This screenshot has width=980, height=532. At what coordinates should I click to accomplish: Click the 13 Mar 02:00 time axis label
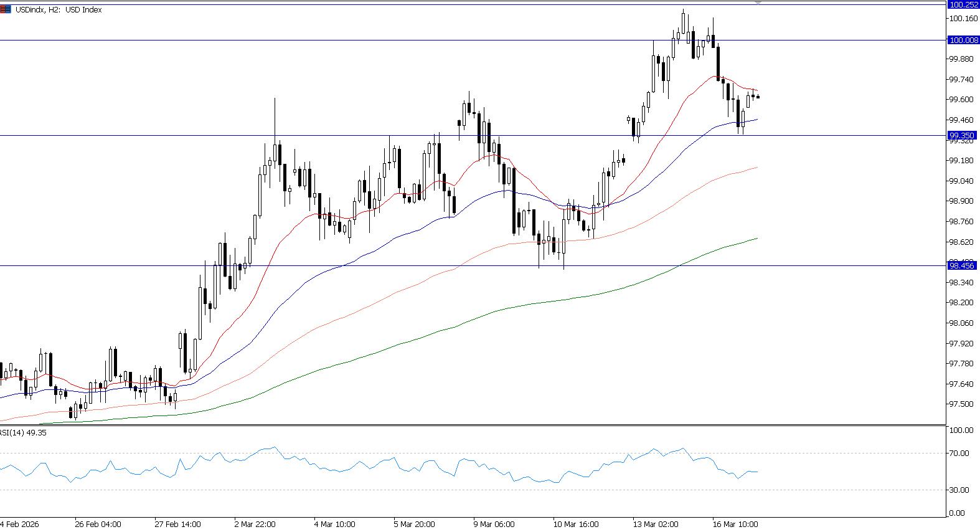tap(656, 524)
